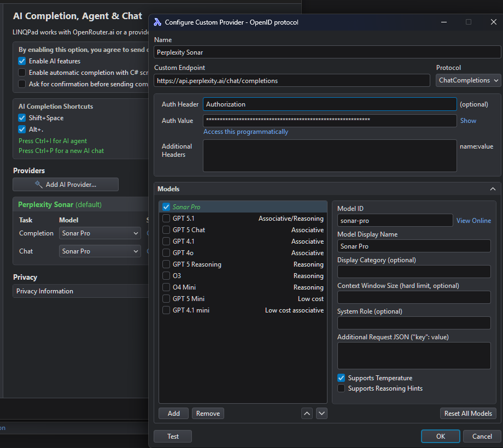Click the Custom Endpoint URL field
503x448 pixels.
click(292, 80)
